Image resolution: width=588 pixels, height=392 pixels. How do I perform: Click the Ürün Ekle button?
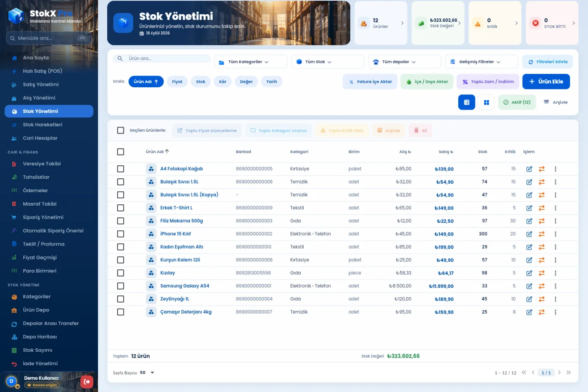tap(546, 81)
